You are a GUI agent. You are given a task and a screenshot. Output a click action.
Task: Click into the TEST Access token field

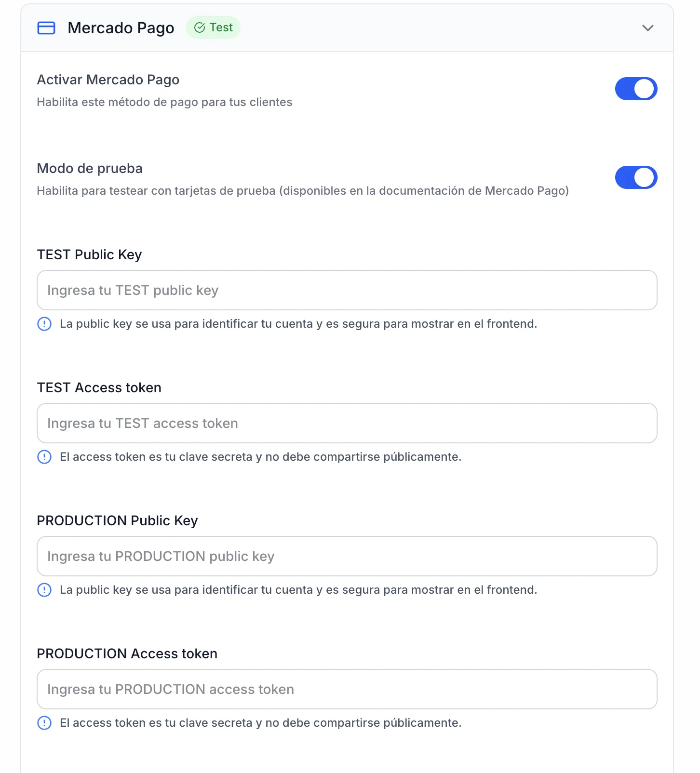(x=347, y=423)
